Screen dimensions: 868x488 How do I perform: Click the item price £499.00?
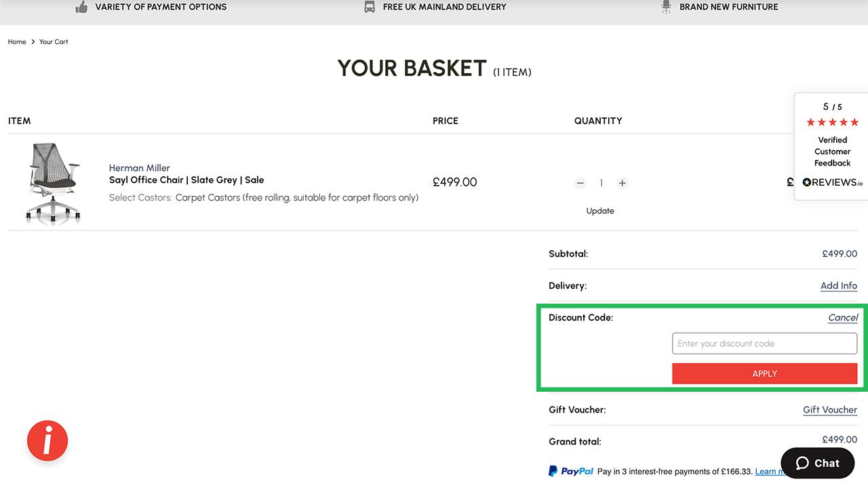point(455,182)
